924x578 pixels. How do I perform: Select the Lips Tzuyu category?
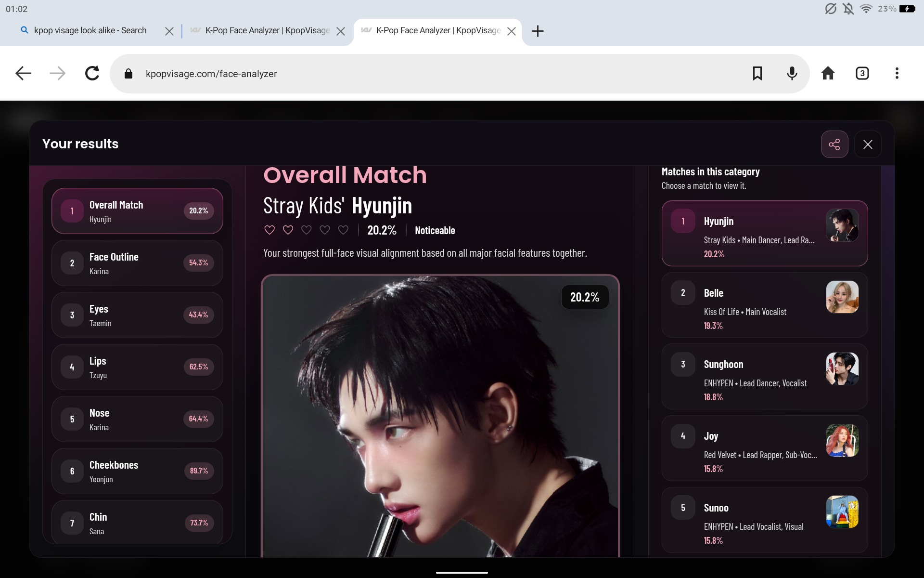coord(137,367)
